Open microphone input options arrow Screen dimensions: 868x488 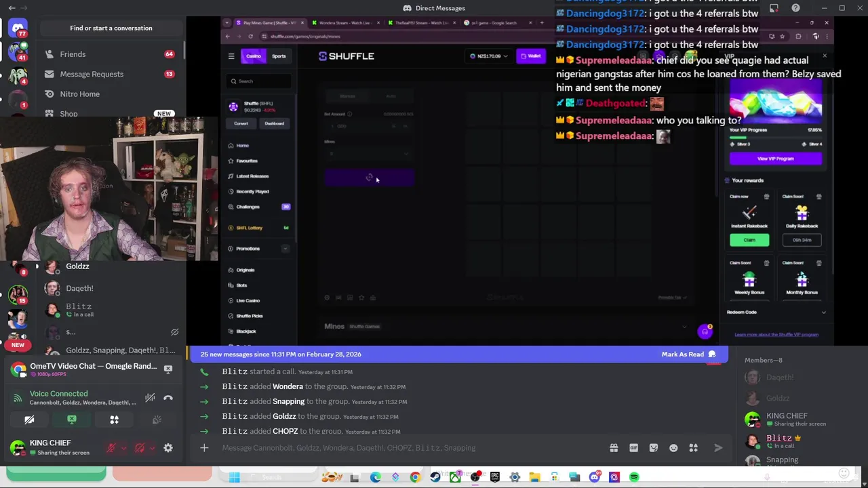(x=123, y=448)
